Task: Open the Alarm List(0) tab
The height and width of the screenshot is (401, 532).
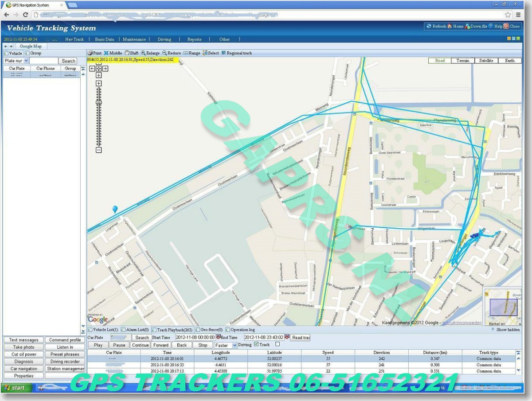Action: (x=135, y=330)
